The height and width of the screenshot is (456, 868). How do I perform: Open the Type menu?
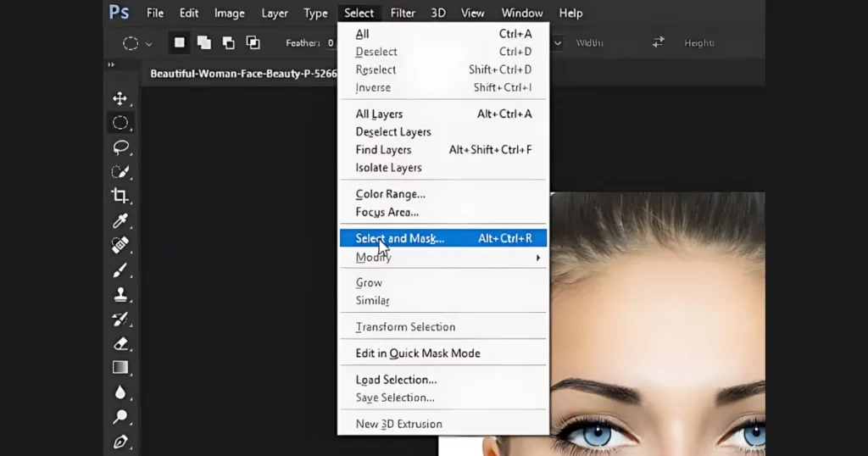coord(315,13)
